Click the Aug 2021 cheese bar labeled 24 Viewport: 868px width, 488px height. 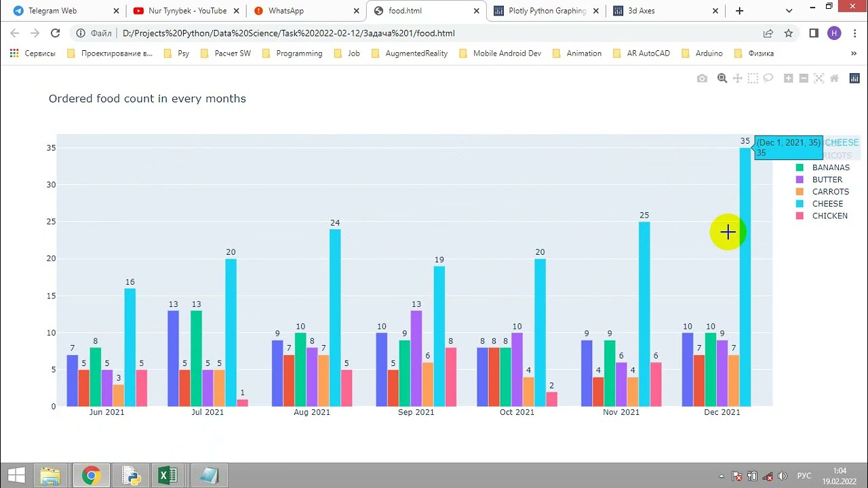(335, 318)
